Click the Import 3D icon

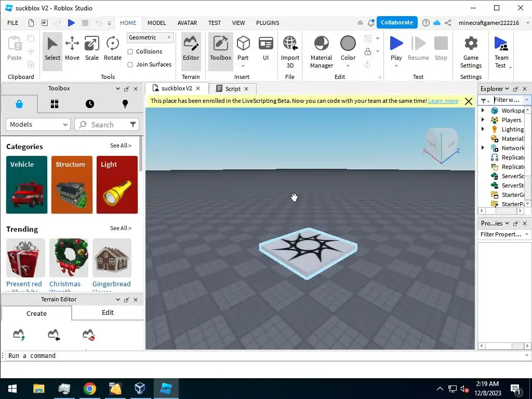point(290,44)
